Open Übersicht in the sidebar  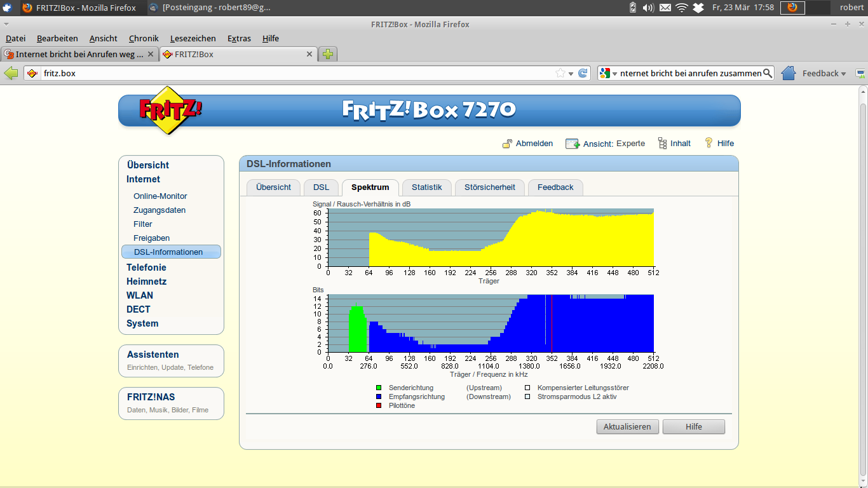[x=147, y=165]
